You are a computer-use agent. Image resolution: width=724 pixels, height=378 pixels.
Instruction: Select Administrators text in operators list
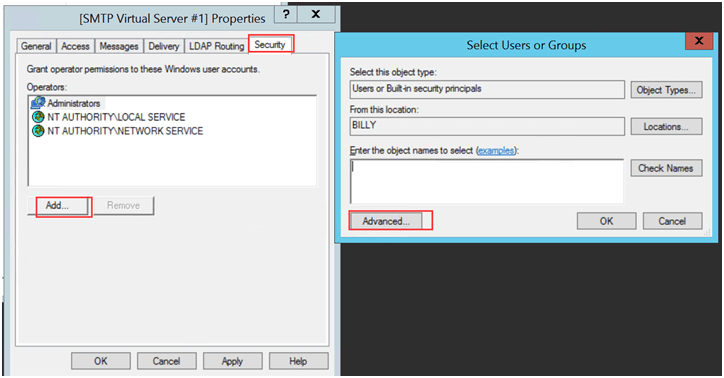(x=74, y=103)
